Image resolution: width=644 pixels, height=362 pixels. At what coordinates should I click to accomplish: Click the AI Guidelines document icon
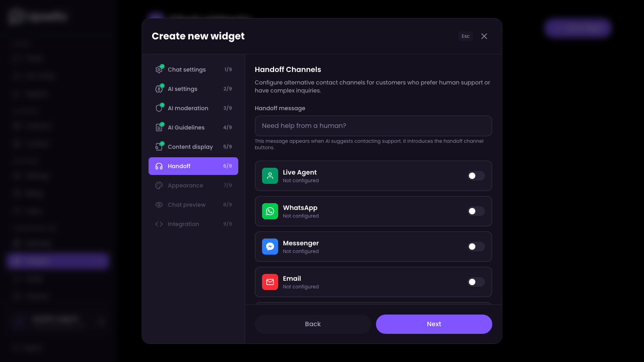coord(159,127)
